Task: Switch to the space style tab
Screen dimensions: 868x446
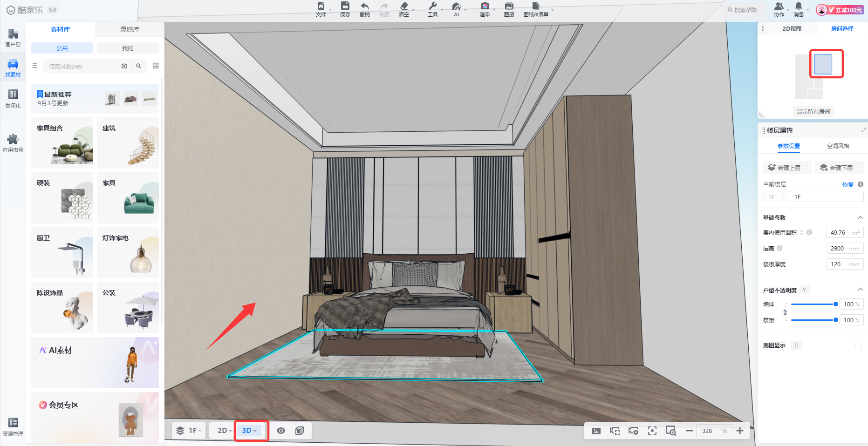Action: (838, 146)
